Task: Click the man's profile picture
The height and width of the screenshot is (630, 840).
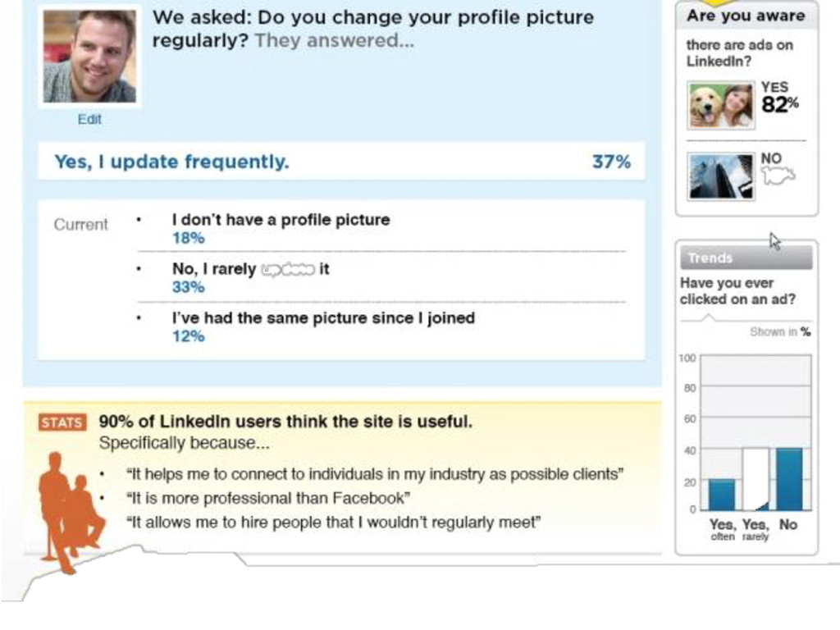Action: [x=89, y=56]
